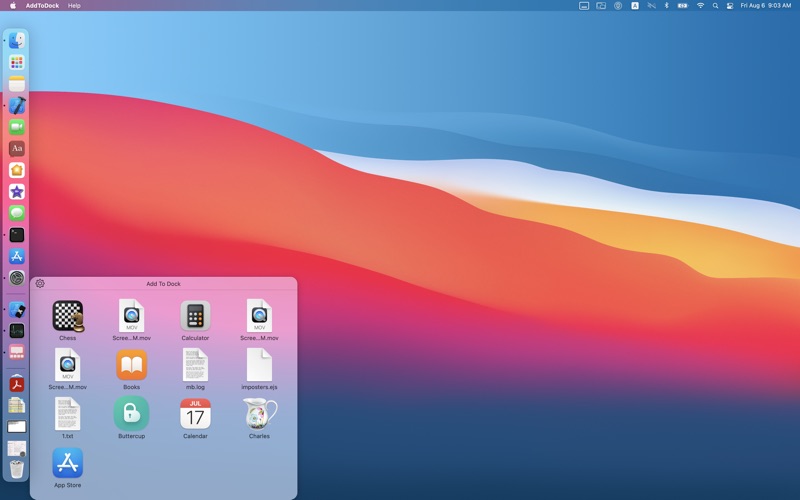Image resolution: width=800 pixels, height=500 pixels.
Task: Open the Buttercup password manager icon
Action: point(132,414)
